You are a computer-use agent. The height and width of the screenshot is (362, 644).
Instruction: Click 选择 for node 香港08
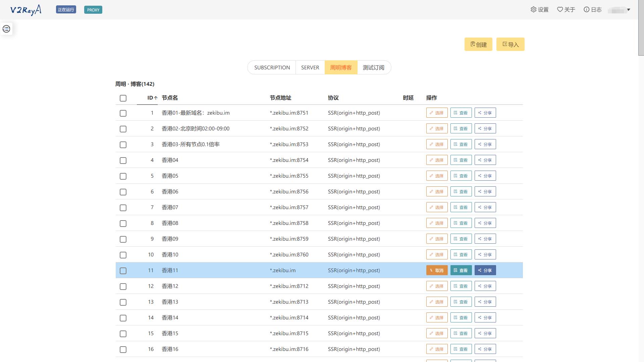click(x=437, y=223)
